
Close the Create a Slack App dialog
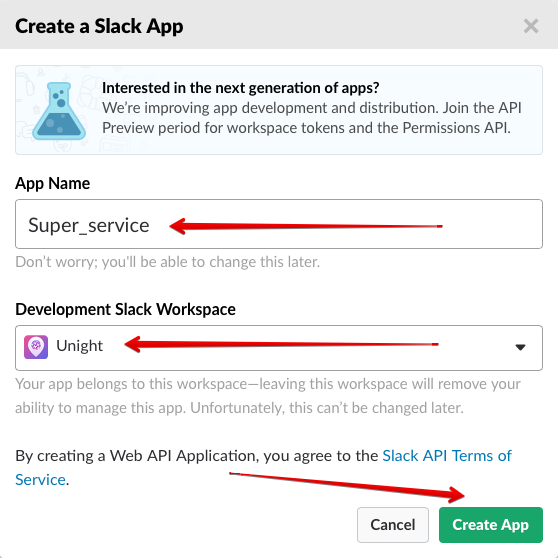pos(531,26)
